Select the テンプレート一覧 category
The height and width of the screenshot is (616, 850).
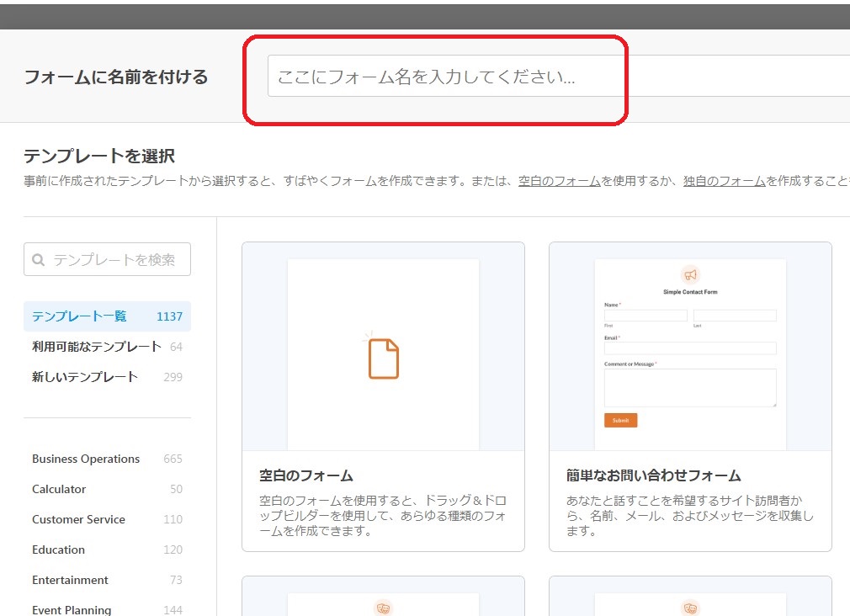point(79,316)
